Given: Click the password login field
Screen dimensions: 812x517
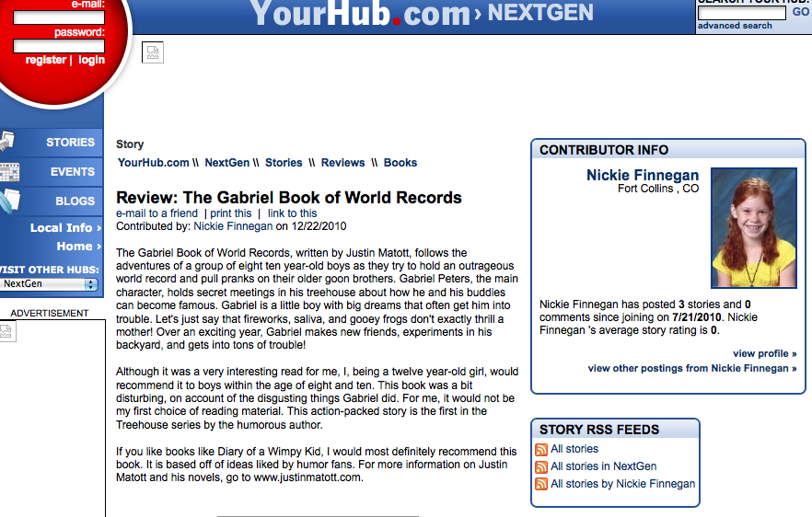Looking at the screenshot, I should [x=59, y=46].
